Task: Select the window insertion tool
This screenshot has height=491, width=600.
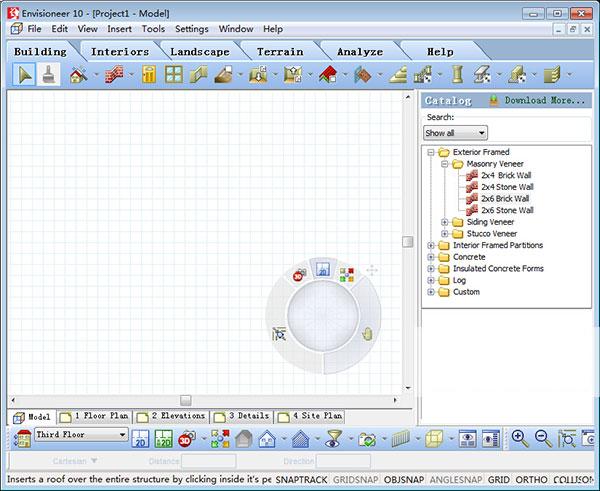Action: [x=174, y=74]
